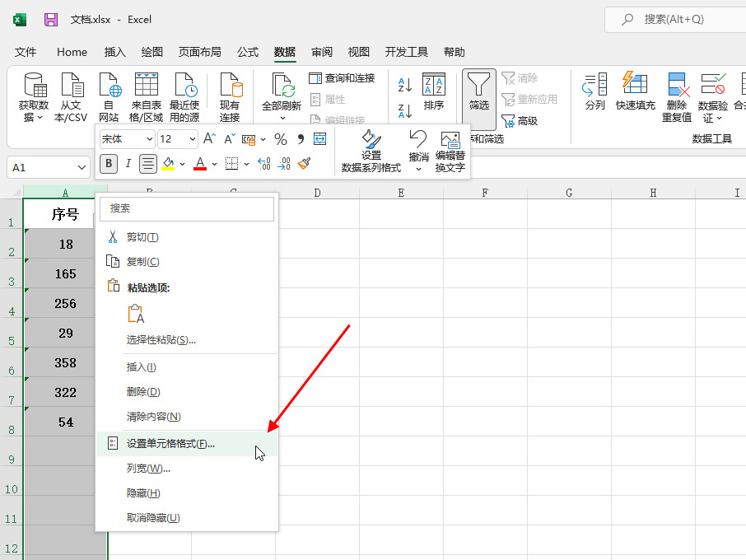
Task: Apply percent style in mini toolbar
Action: pyautogui.click(x=281, y=139)
